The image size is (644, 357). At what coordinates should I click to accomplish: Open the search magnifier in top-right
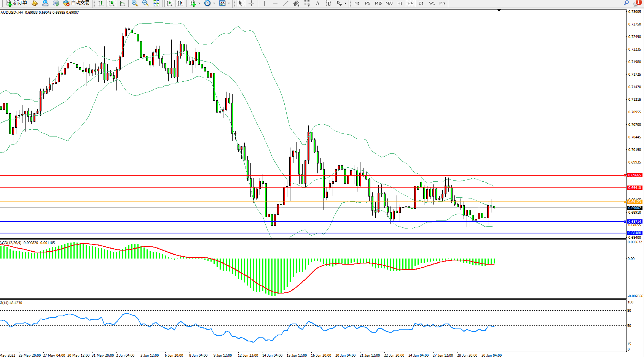point(626,3)
